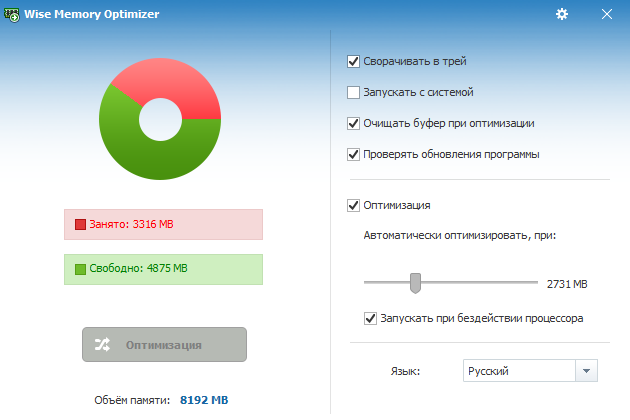Open settings via the gear icon
630x420 pixels.
click(562, 14)
